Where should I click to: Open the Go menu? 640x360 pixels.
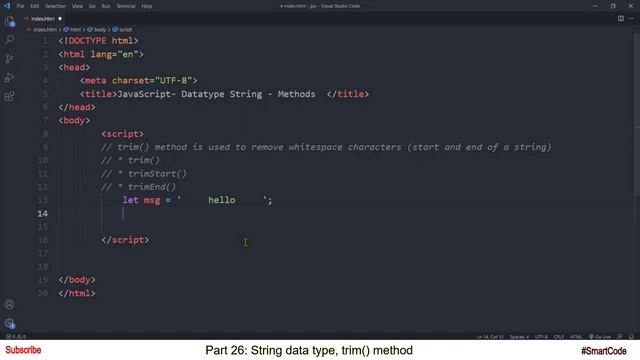tap(92, 6)
